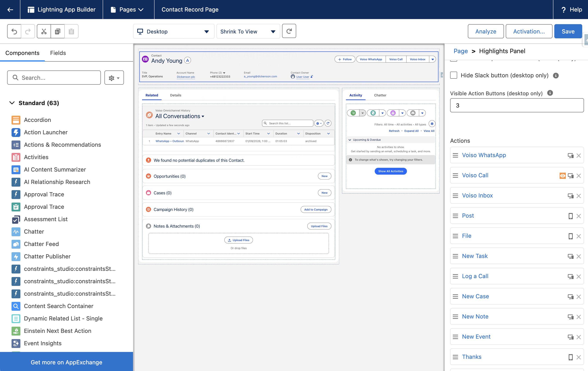The image size is (588, 371).
Task: Open the Desktop device dropdown
Action: [x=174, y=31]
